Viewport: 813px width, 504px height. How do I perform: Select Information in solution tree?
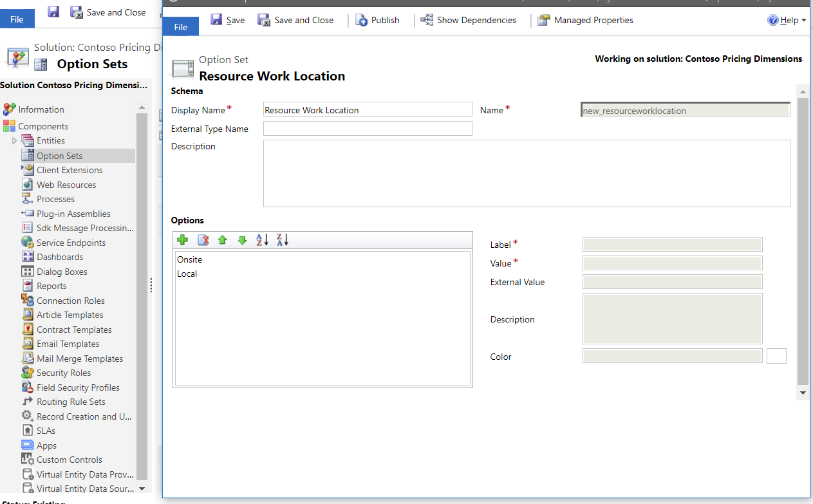tap(41, 109)
